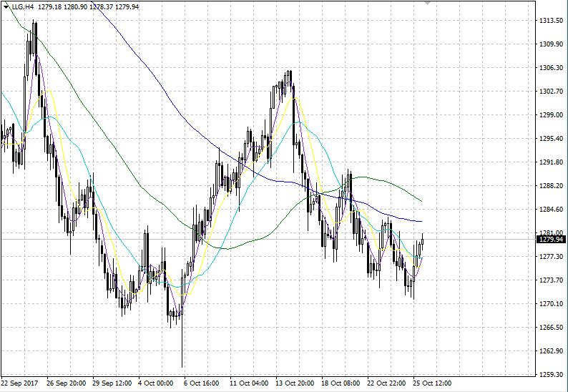Image resolution: width=568 pixels, height=392 pixels.
Task: Click the 1302.70 price axis label
Action: coord(551,92)
